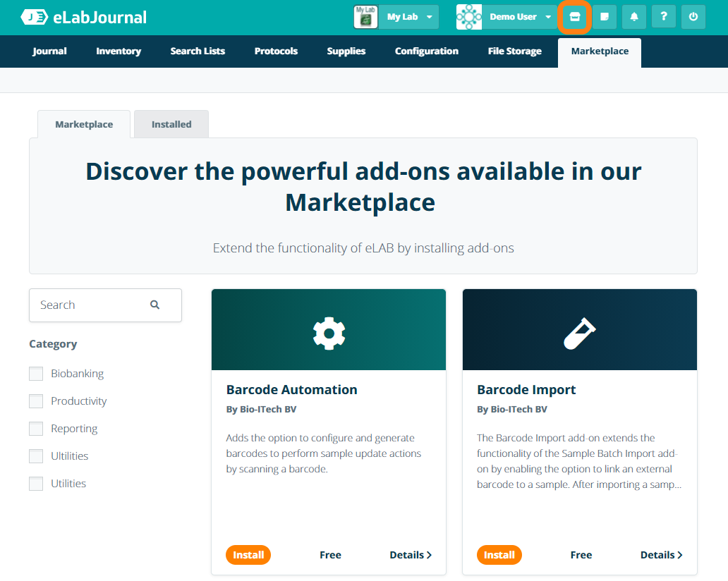The width and height of the screenshot is (728, 581).
Task: Open Details for Barcode Import
Action: tap(661, 555)
